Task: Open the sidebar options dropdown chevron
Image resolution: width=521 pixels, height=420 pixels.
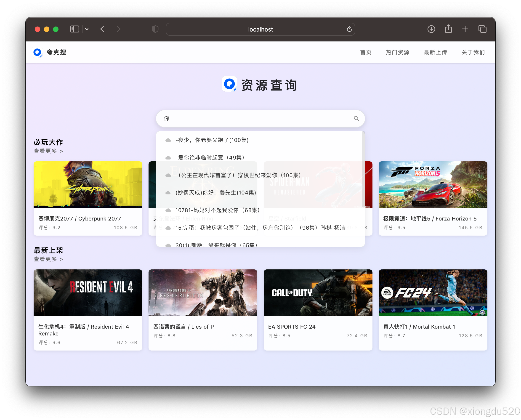Action: pyautogui.click(x=87, y=29)
